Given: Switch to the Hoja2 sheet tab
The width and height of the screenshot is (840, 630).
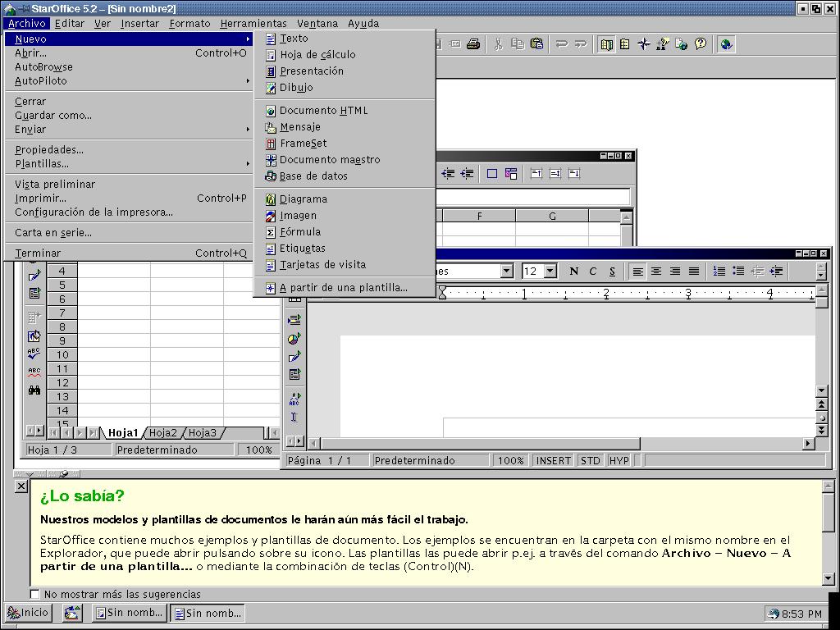Looking at the screenshot, I should coord(162,432).
